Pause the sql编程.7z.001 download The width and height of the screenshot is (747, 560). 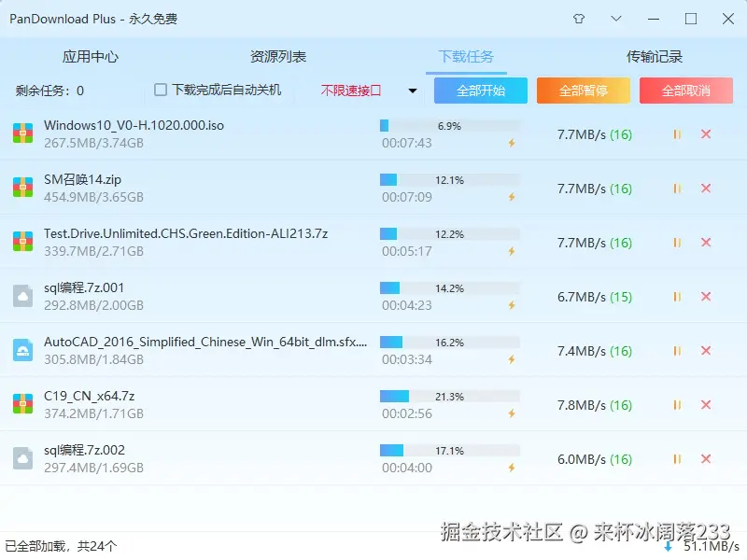677,297
